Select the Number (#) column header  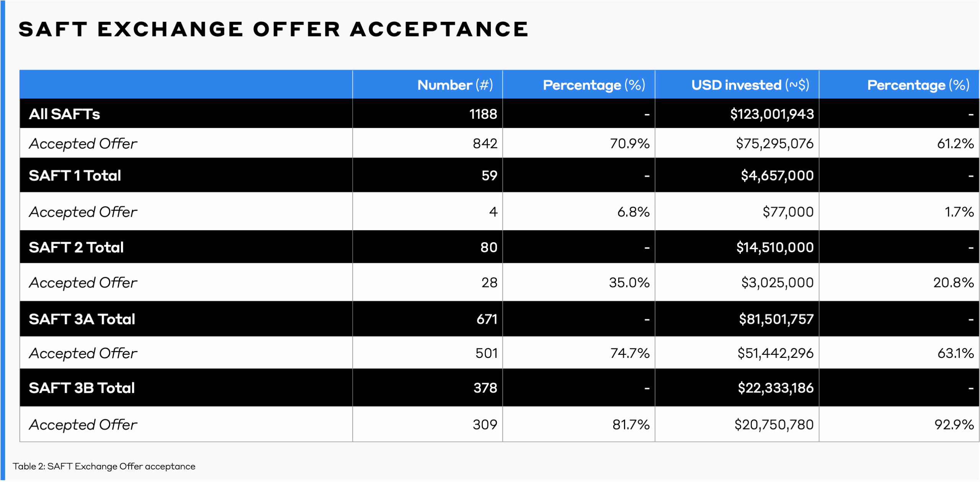click(455, 85)
